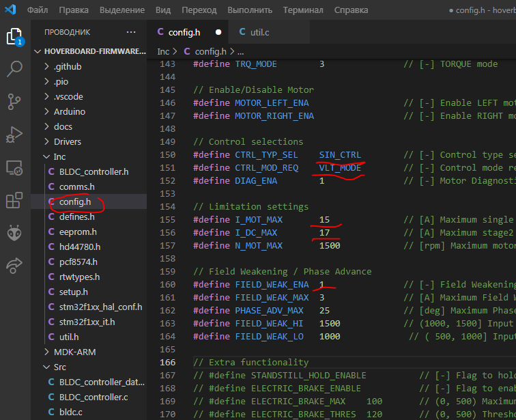Screen dimensions: 516x420
Task: Open setup.h from the Inc folder
Action: click(x=73, y=292)
